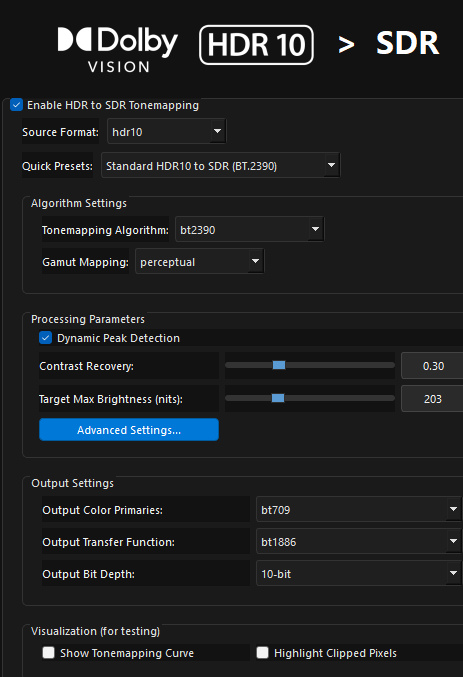Open Gamut Mapping dropdown
The image size is (463, 677).
pos(199,261)
